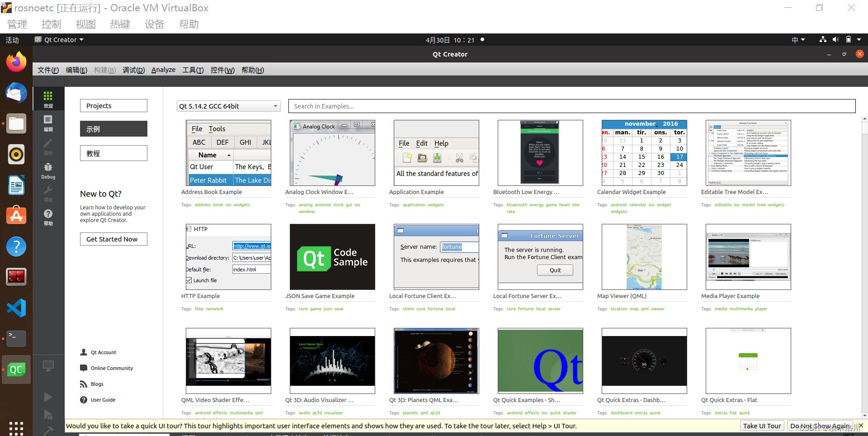Click the 'calendar' tag link

tap(637, 205)
